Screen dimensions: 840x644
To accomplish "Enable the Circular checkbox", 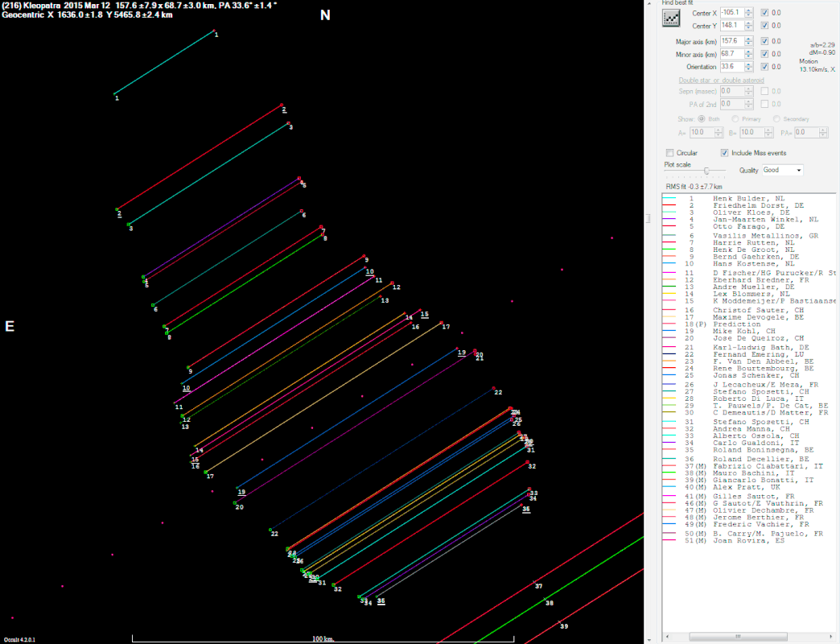I will click(669, 153).
